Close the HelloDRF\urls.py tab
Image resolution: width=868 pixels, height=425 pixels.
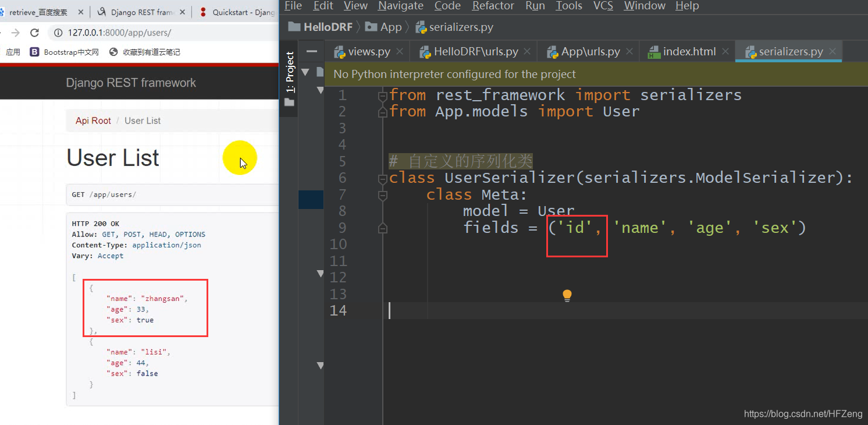tap(527, 52)
